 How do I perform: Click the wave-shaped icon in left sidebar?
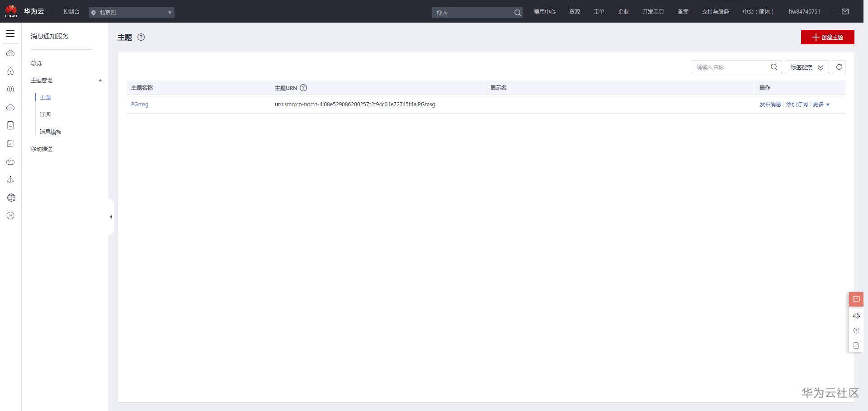tap(10, 90)
